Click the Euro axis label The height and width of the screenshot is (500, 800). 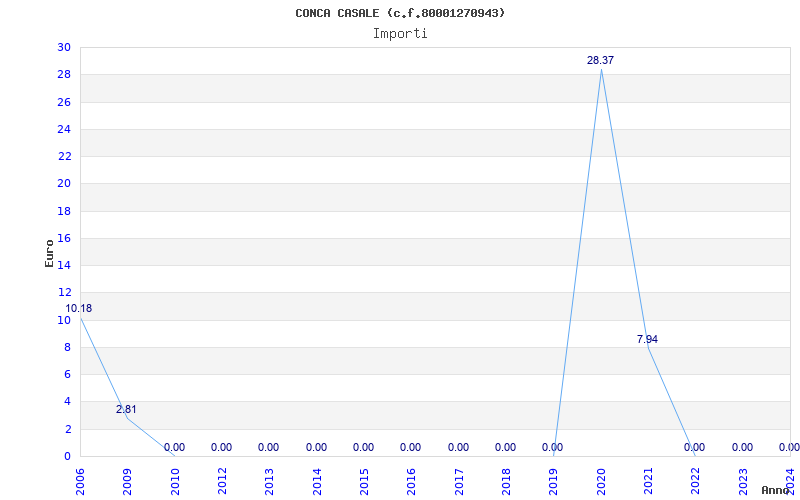[49, 254]
